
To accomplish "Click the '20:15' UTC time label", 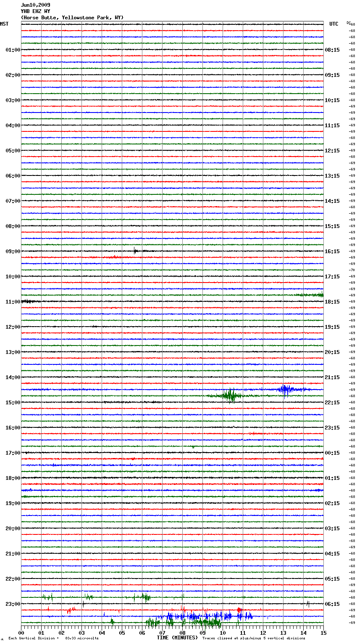I will pos(332,352).
